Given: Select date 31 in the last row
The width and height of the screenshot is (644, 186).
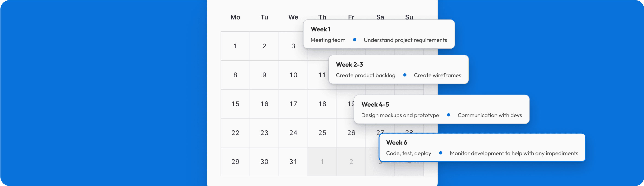Looking at the screenshot, I should click(293, 162).
